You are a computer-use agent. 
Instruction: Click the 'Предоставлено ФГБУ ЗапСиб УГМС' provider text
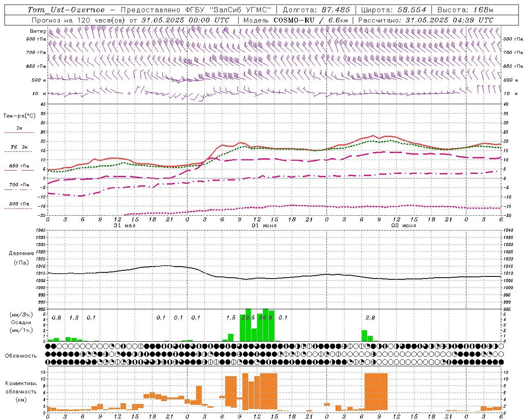[196, 10]
